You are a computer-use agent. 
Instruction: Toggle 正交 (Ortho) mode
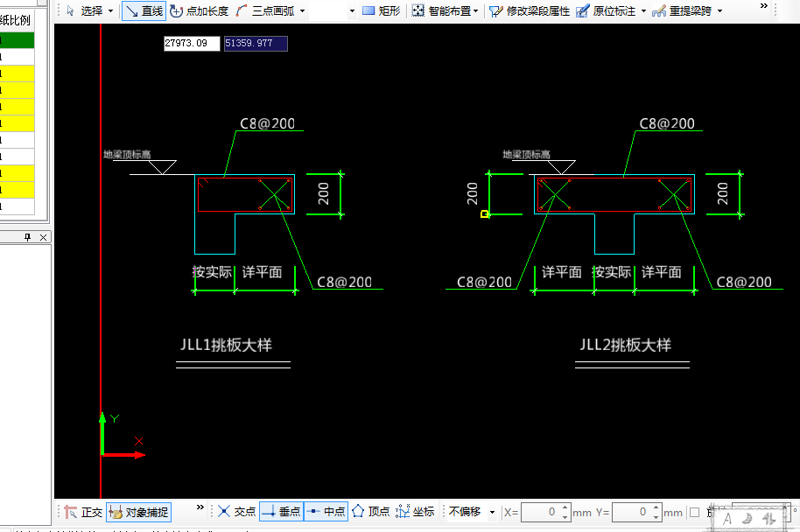point(83,512)
